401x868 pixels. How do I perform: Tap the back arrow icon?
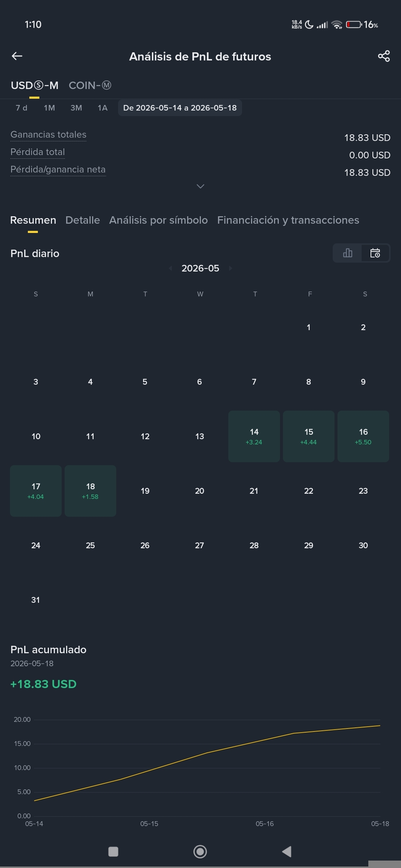[17, 56]
